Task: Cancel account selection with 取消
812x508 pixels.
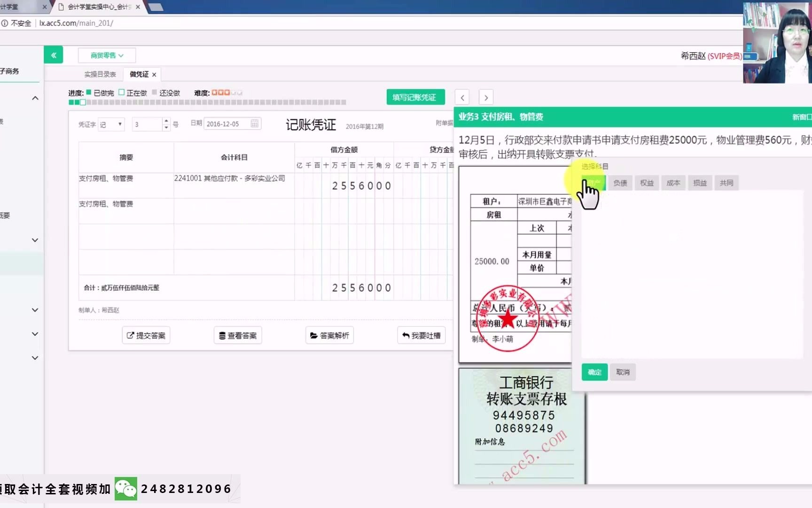Action: pos(623,372)
